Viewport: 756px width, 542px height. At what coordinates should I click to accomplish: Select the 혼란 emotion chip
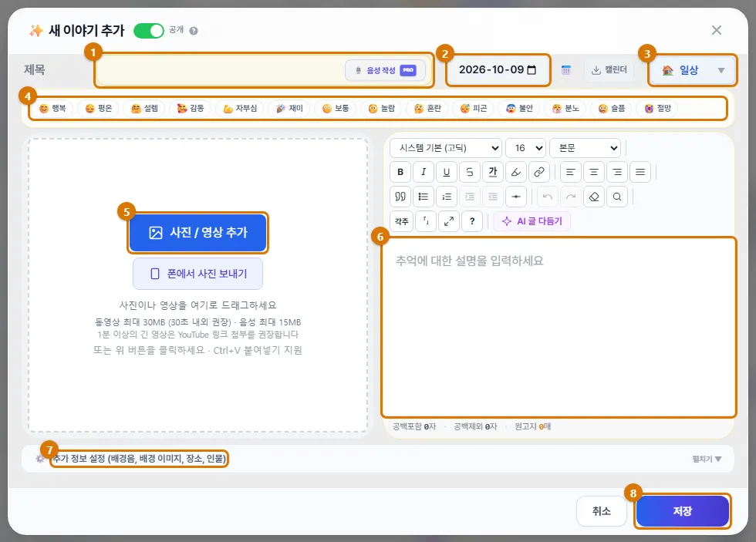pos(427,109)
